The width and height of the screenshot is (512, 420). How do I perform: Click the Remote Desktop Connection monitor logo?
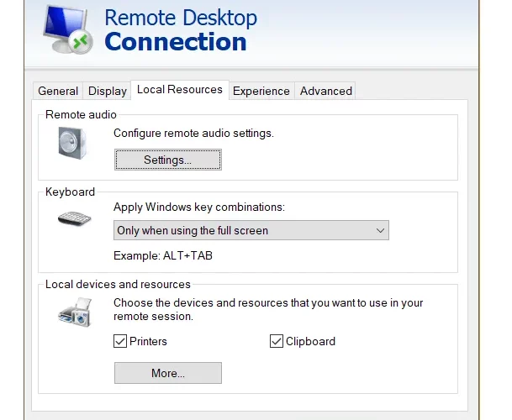pyautogui.click(x=68, y=29)
